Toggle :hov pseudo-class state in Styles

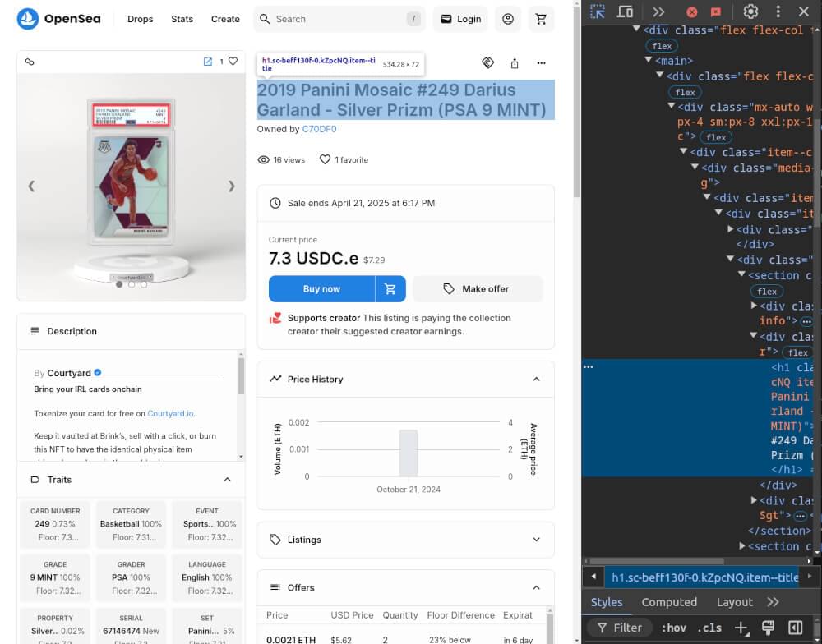[x=673, y=628]
